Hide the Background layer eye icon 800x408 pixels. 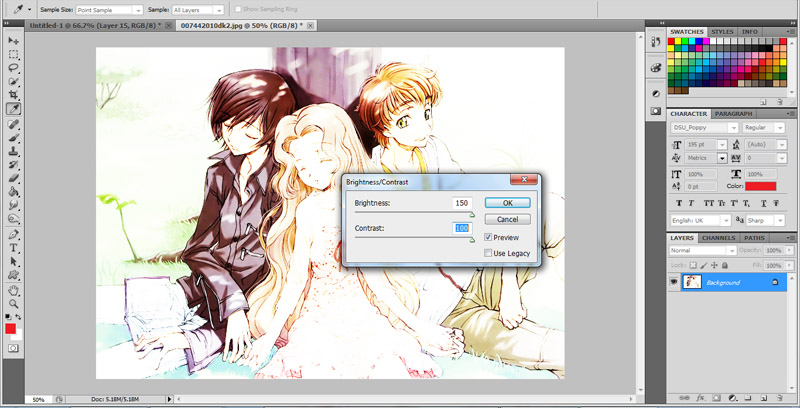coord(674,282)
